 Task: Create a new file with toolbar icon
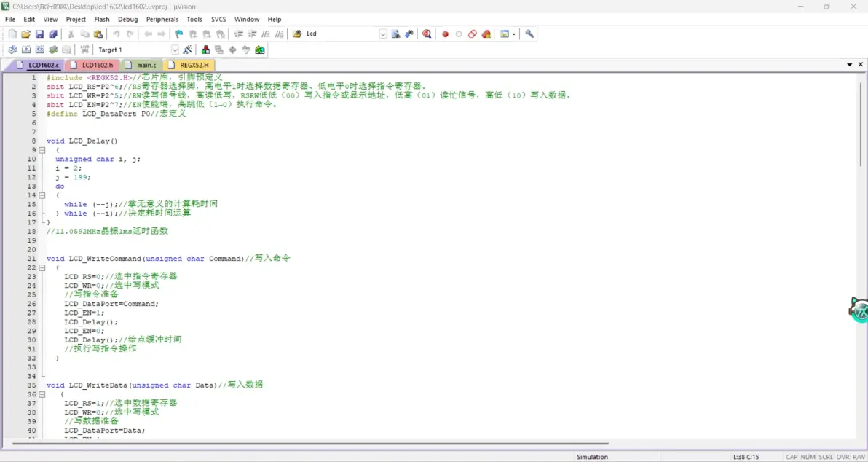(x=12, y=34)
